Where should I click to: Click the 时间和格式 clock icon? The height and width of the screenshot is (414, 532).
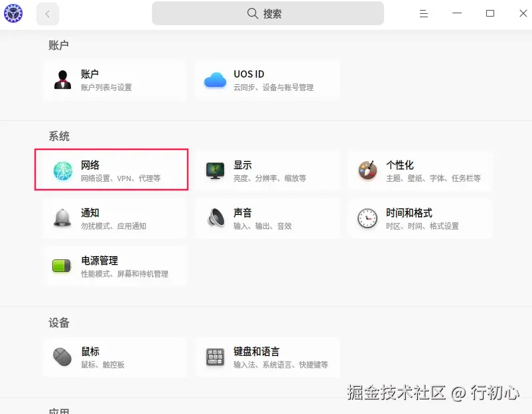coord(367,218)
